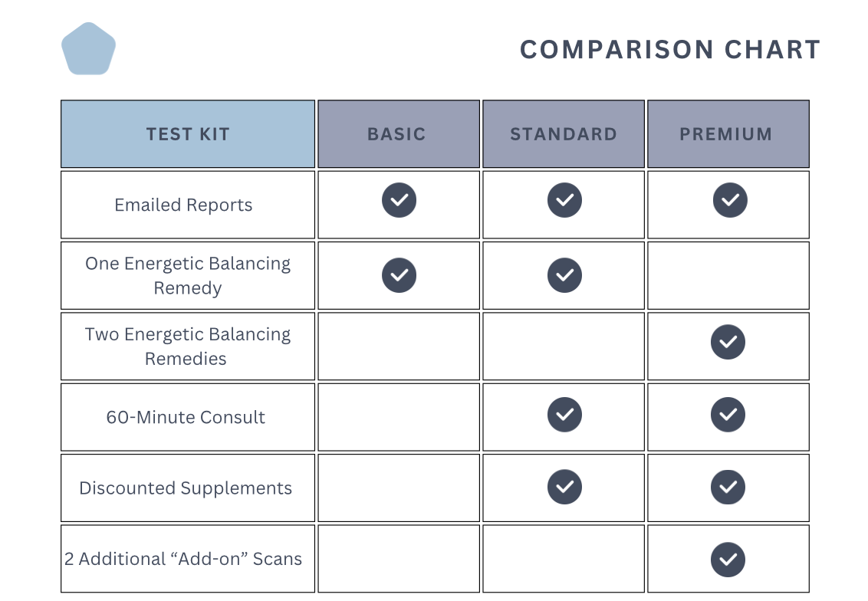Image resolution: width=868 pixels, height=601 pixels.
Task: Click the COMPARISON CHART title
Action: pyautogui.click(x=670, y=50)
